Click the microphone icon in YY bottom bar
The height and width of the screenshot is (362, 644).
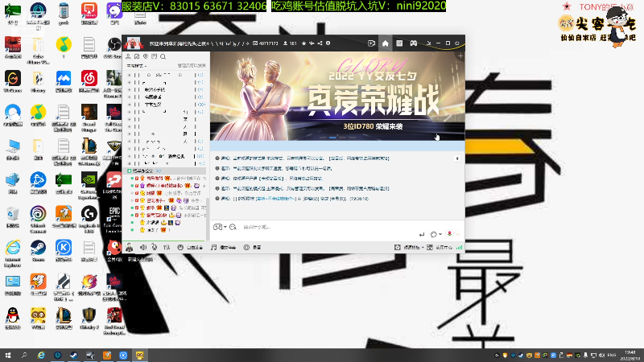155,247
